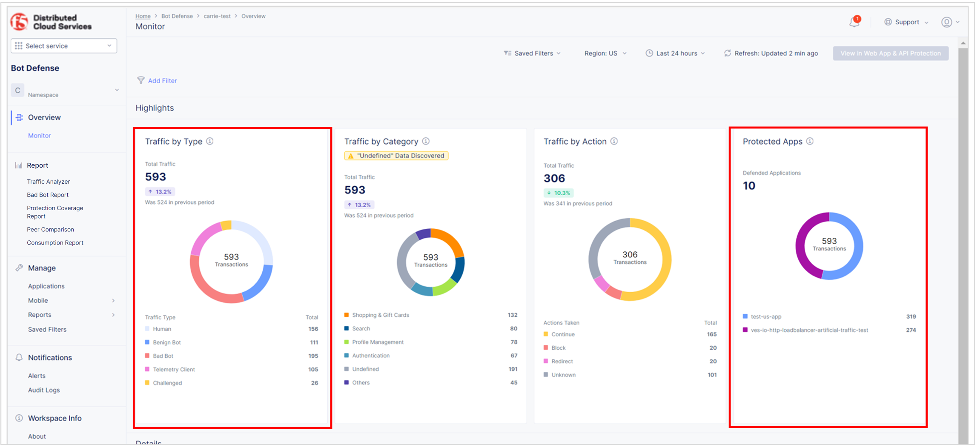Image resolution: width=980 pixels, height=447 pixels.
Task: Open the Bad Bot Report menu item
Action: (x=48, y=194)
